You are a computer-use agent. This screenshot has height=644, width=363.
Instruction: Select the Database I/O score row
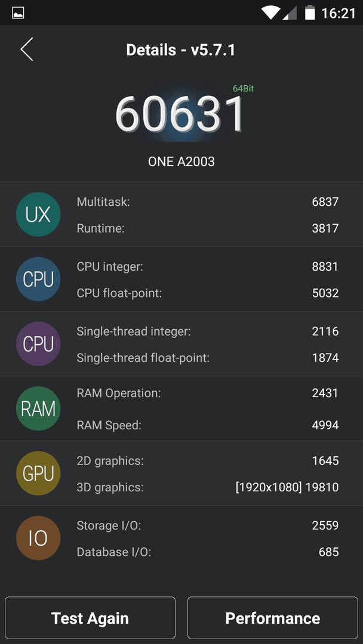click(208, 552)
